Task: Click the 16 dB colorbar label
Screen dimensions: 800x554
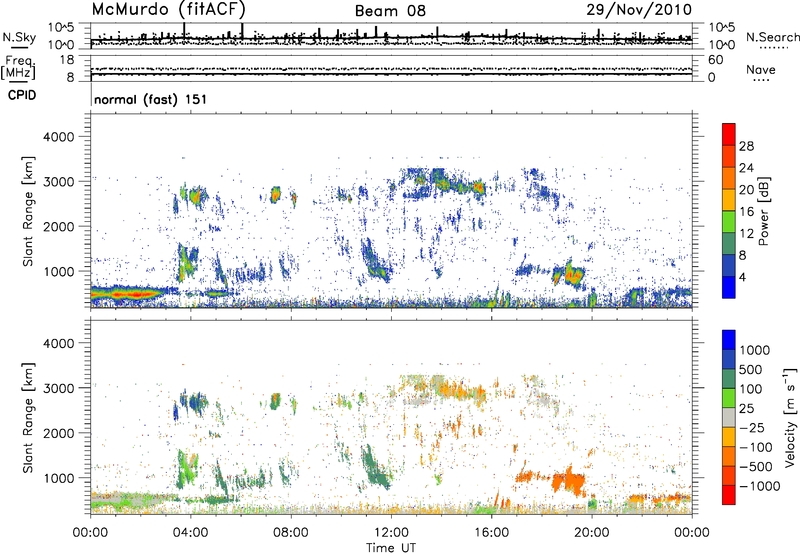Action: (746, 211)
